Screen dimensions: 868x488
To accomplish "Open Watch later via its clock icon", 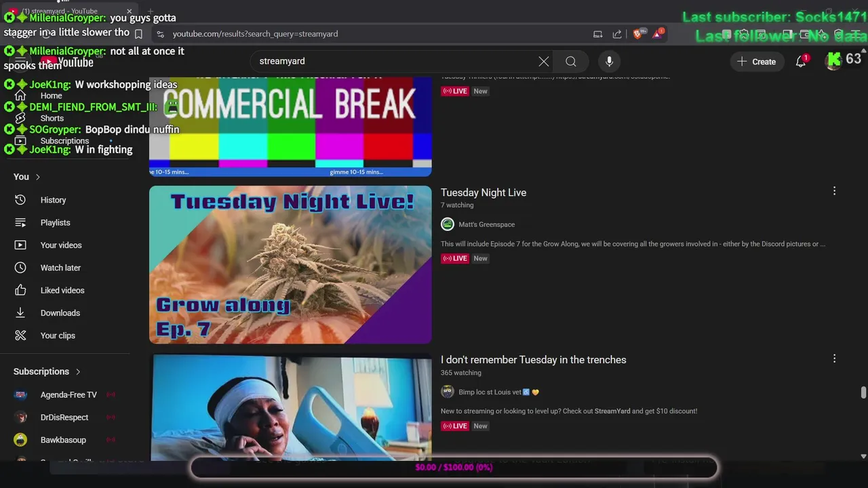I will tap(20, 268).
